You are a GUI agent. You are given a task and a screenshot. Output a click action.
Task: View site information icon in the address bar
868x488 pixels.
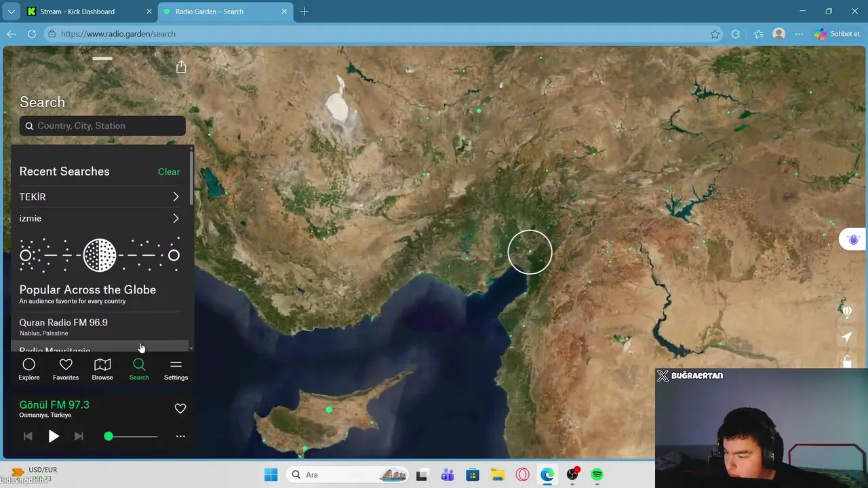click(x=52, y=34)
